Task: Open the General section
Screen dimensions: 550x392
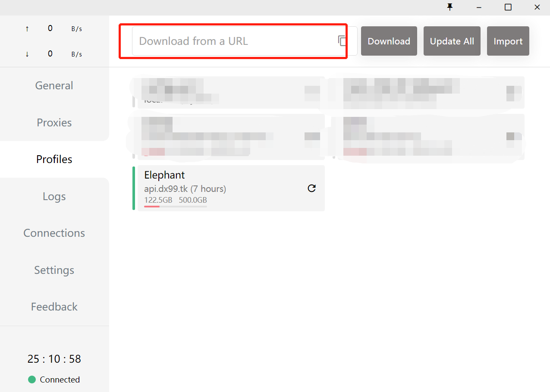Action: [x=54, y=85]
